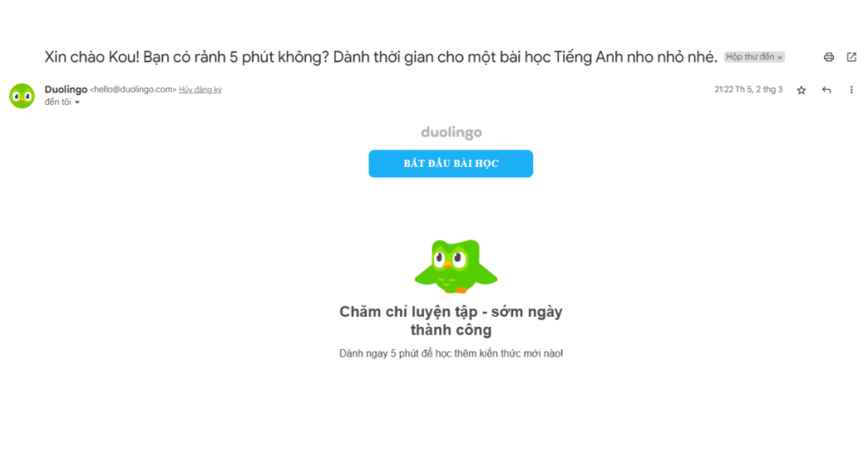Click the gray duolingo wordmark logo
This screenshot has width=868, height=454.
click(451, 132)
